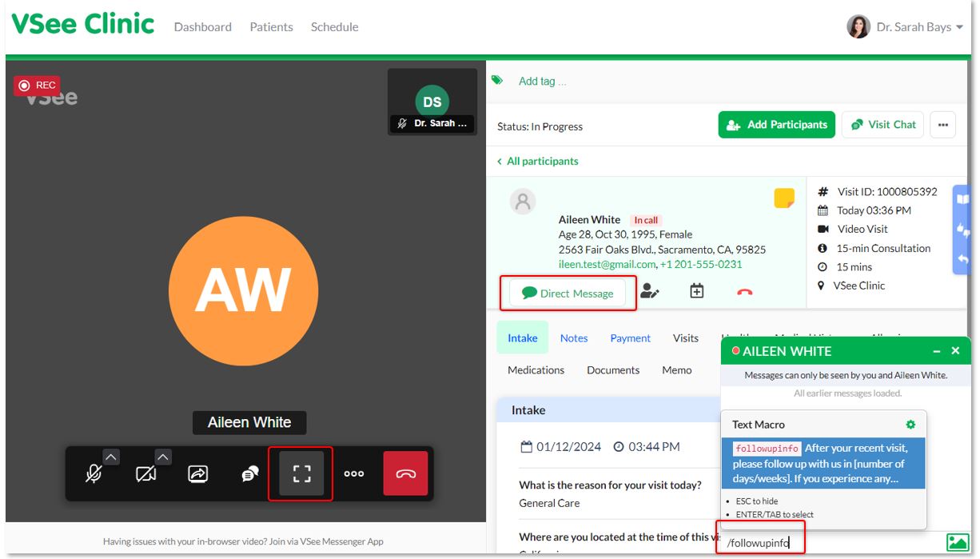980x559 pixels.
Task: Click the attach image icon in chat
Action: tap(958, 543)
